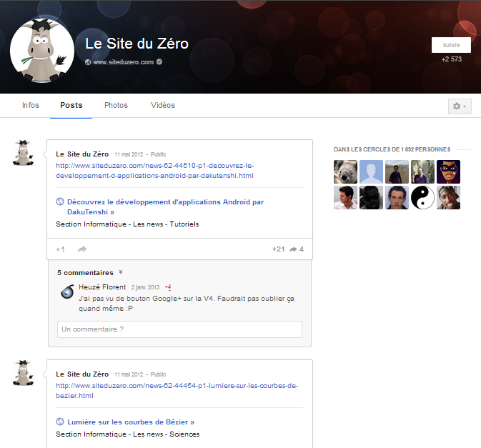
Task: Open the dark-haired man portrait thumbnail
Action: click(x=397, y=197)
